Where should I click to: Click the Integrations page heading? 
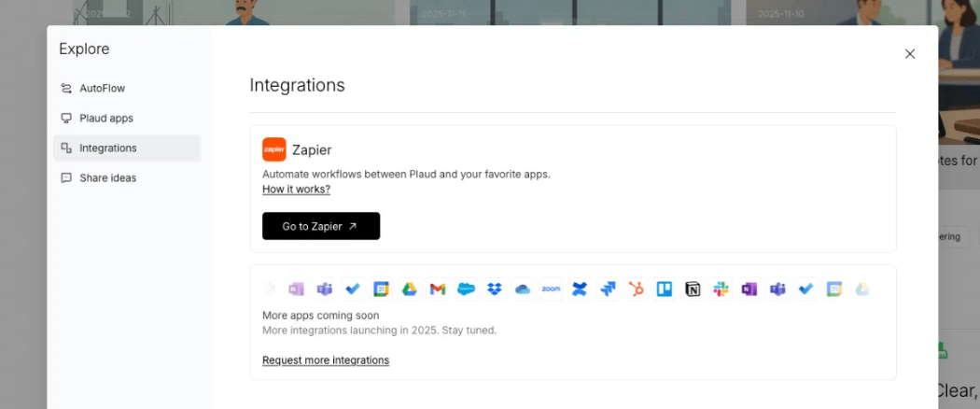click(x=298, y=85)
